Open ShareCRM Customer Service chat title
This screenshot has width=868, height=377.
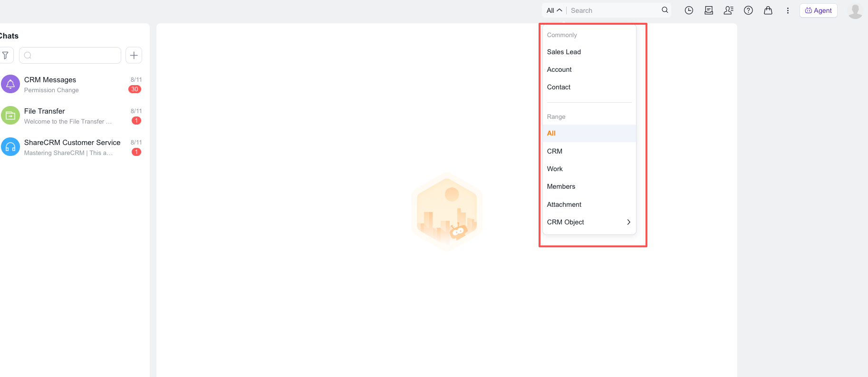(72, 143)
